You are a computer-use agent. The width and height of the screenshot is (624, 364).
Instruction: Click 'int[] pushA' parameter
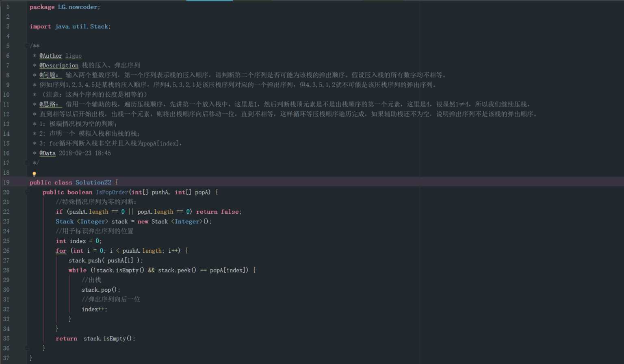150,192
